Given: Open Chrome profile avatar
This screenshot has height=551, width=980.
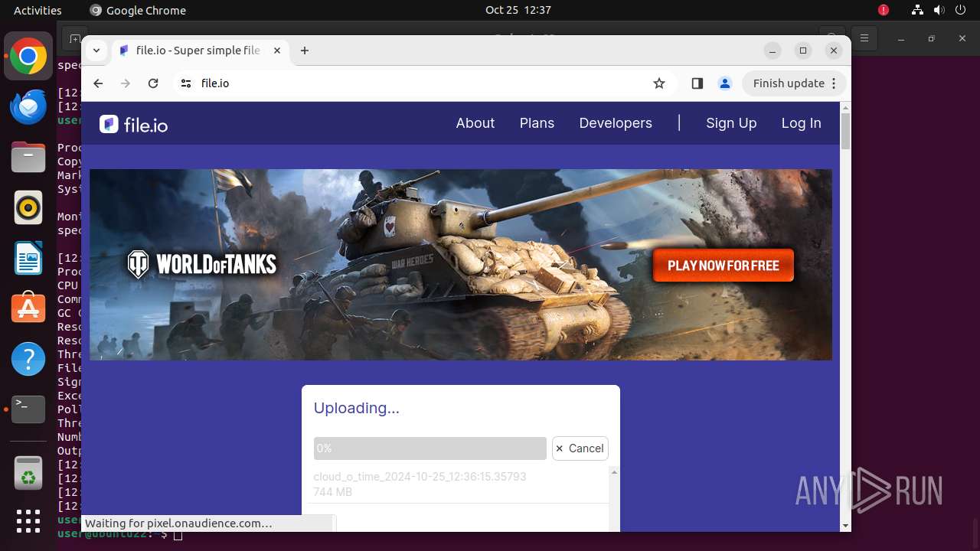Looking at the screenshot, I should [x=725, y=83].
